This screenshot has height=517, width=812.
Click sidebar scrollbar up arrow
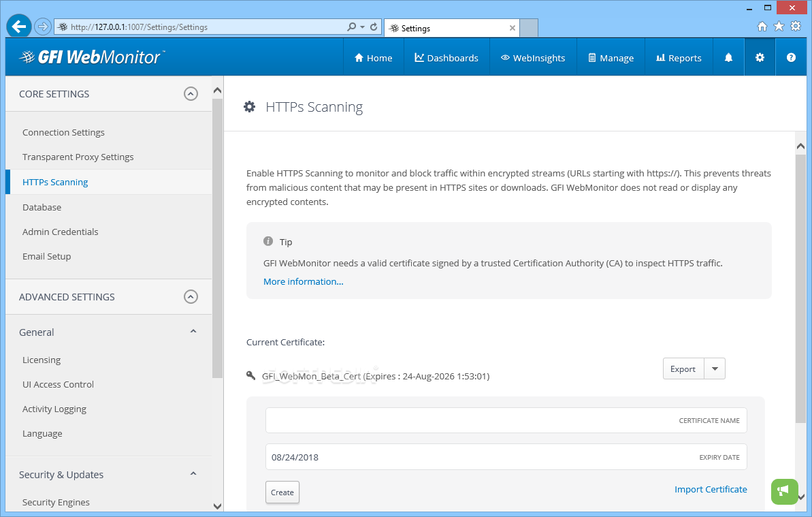click(218, 90)
